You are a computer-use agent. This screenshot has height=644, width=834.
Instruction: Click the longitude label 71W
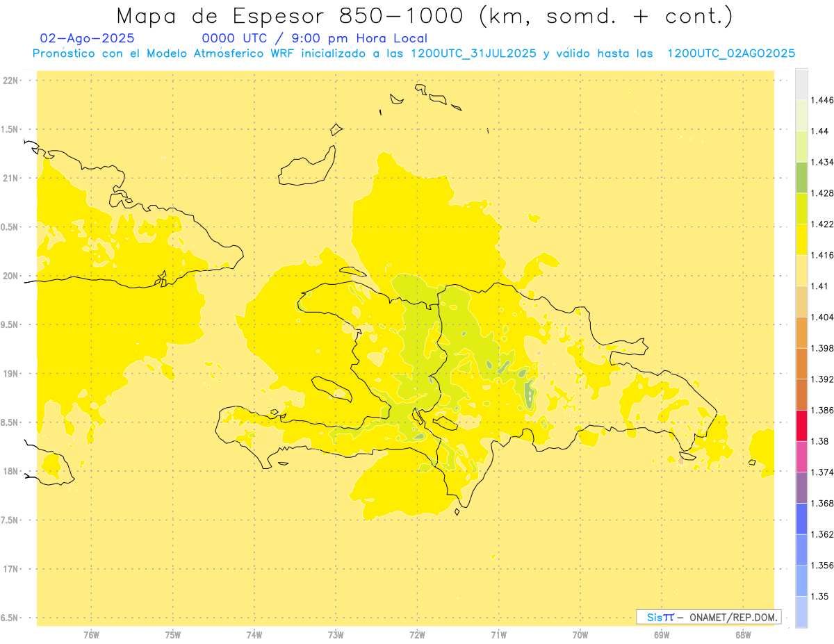(x=498, y=634)
